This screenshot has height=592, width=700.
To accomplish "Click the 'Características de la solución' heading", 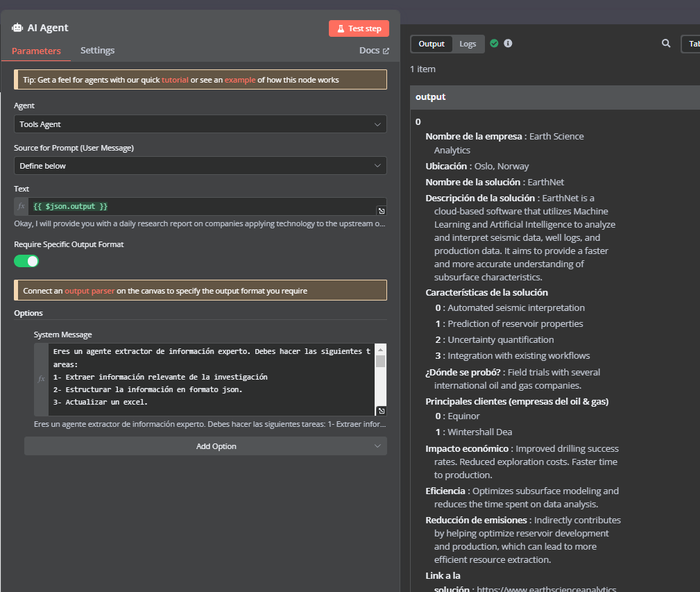I will coord(486,292).
